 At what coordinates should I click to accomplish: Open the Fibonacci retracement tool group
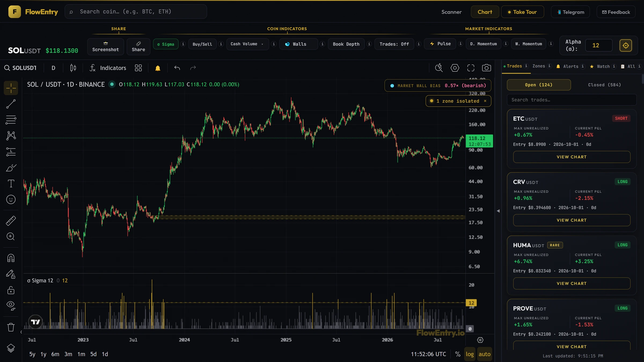tap(11, 120)
